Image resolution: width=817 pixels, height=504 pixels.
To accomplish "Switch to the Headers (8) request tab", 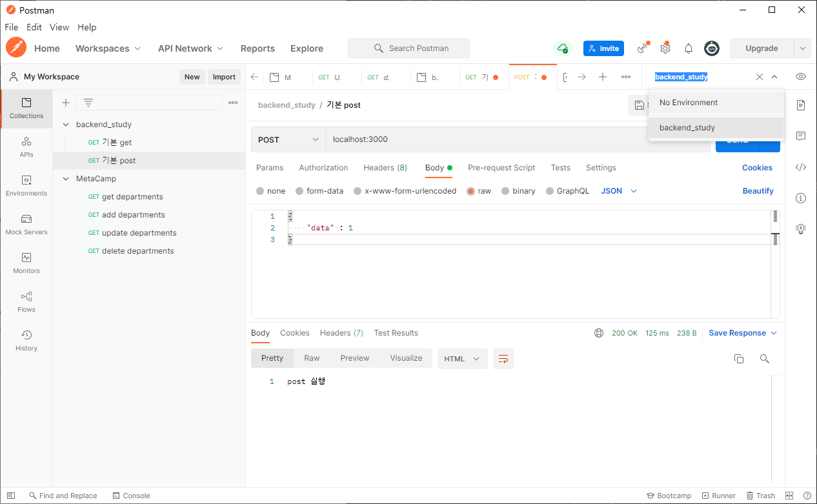I will [385, 168].
